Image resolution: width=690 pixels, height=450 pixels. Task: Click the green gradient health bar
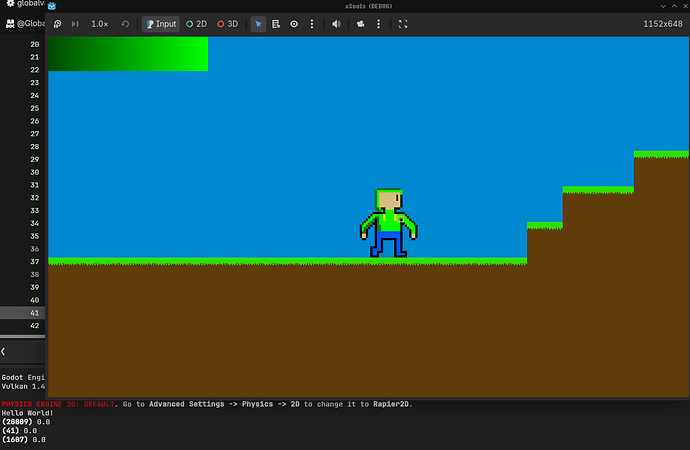128,54
